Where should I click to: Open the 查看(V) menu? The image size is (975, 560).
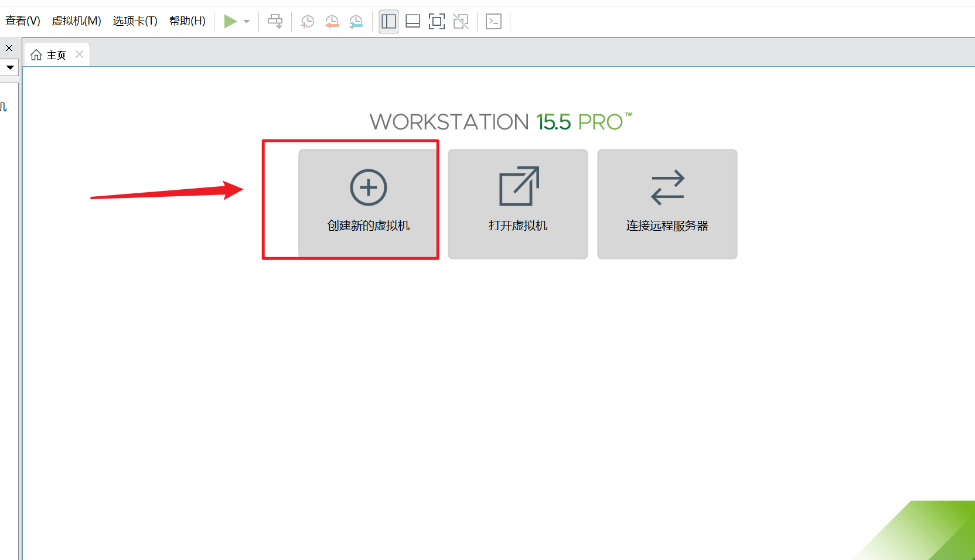point(22,21)
